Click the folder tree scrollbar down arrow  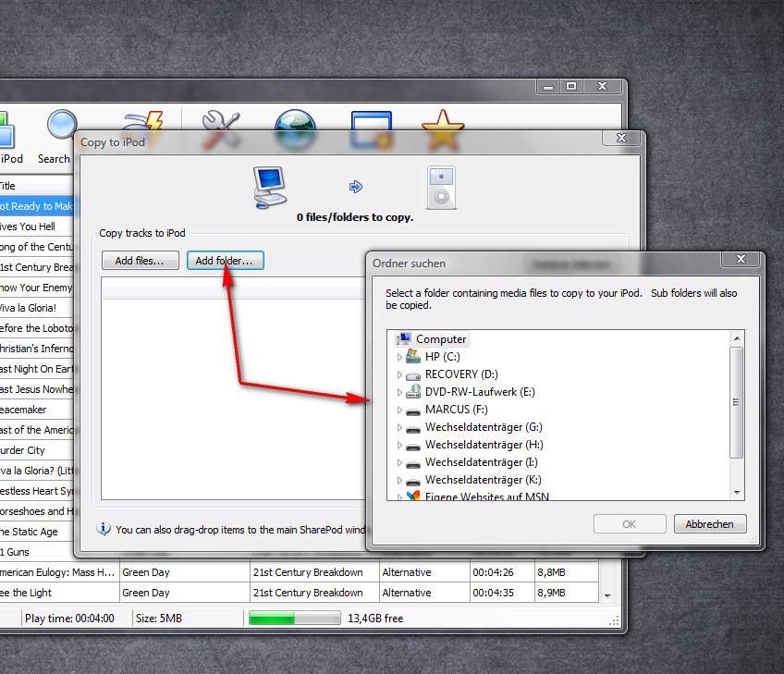coord(737,493)
